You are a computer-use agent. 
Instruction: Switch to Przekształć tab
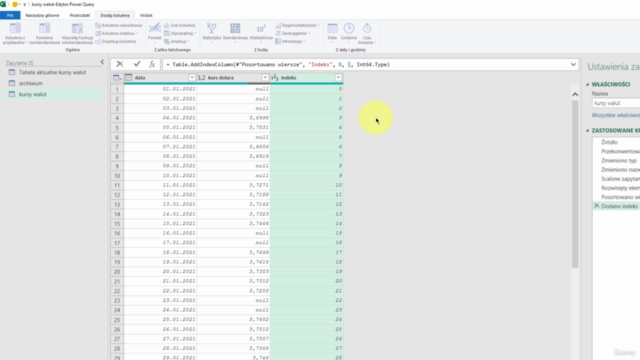80,16
